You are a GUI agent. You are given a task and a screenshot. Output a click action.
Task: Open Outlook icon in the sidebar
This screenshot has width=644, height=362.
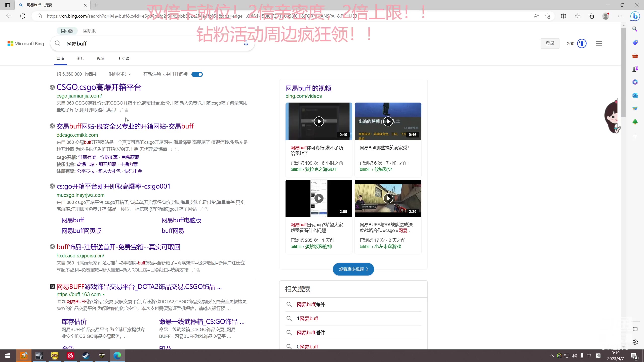tap(635, 95)
